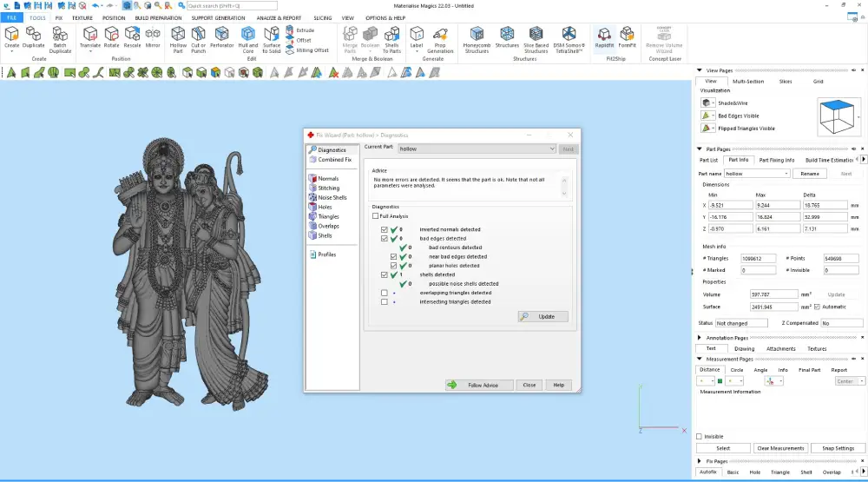The height and width of the screenshot is (482, 868).
Task: Click DSM Somos TetraShell icon
Action: pos(569,40)
